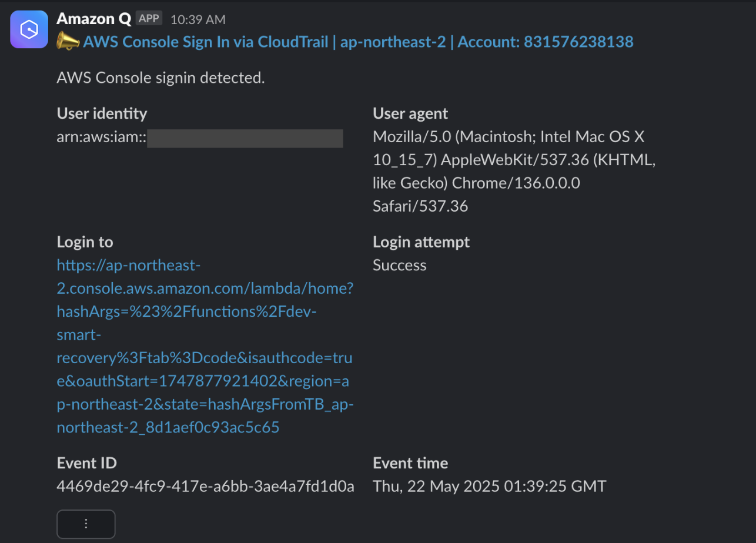The height and width of the screenshot is (543, 756).
Task: Open the ap-northeast-2 console lambda login URL
Action: point(205,347)
